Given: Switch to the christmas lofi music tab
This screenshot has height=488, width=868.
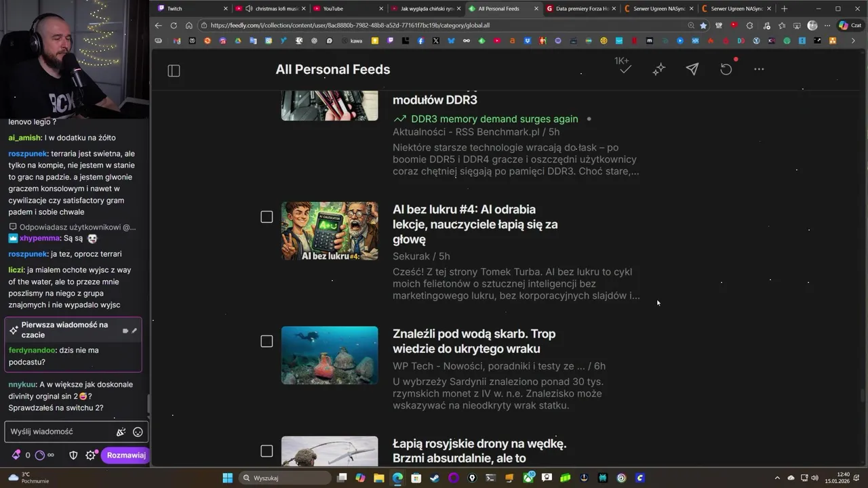Looking at the screenshot, I should (x=271, y=9).
